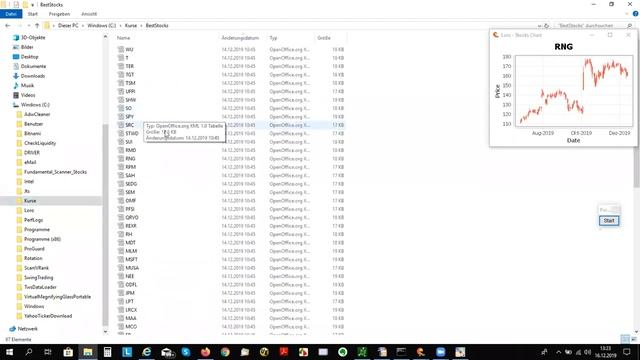Select Videos in navigation pane
The image size is (640, 360).
pos(28,95)
